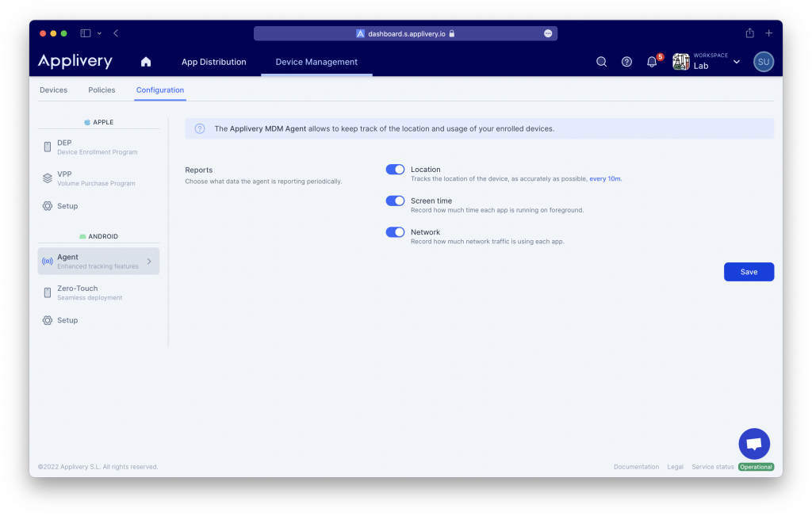Click the Reports section title
This screenshot has width=812, height=516.
click(199, 170)
